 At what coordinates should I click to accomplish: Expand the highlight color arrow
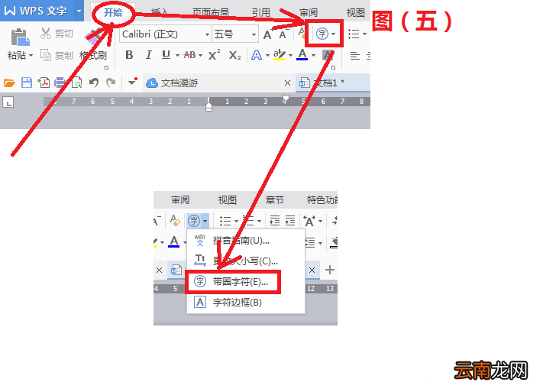pos(290,55)
